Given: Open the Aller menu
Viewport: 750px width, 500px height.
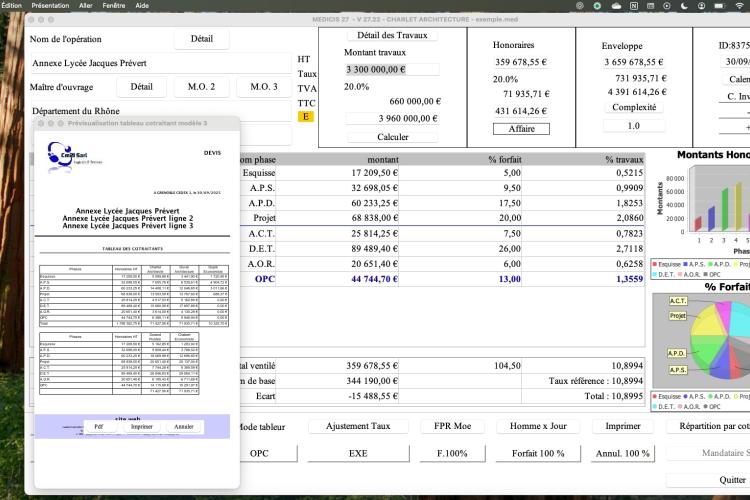Looking at the screenshot, I should pyautogui.click(x=86, y=6).
